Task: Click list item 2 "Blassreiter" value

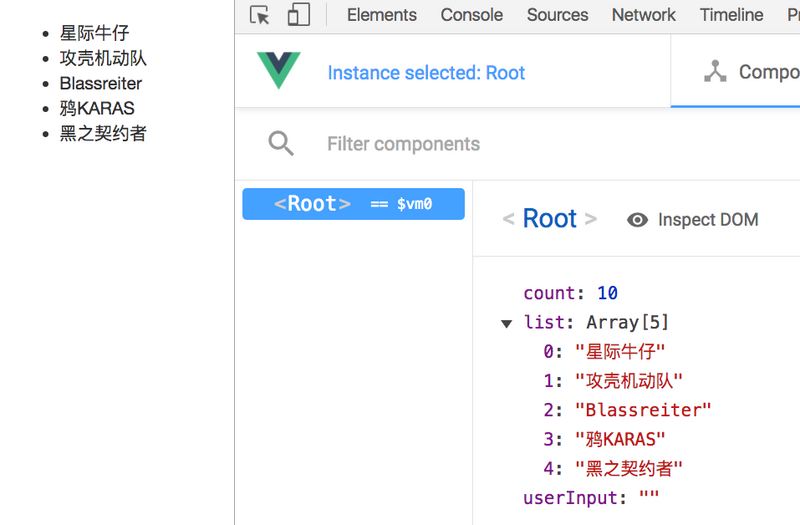Action: (x=643, y=410)
